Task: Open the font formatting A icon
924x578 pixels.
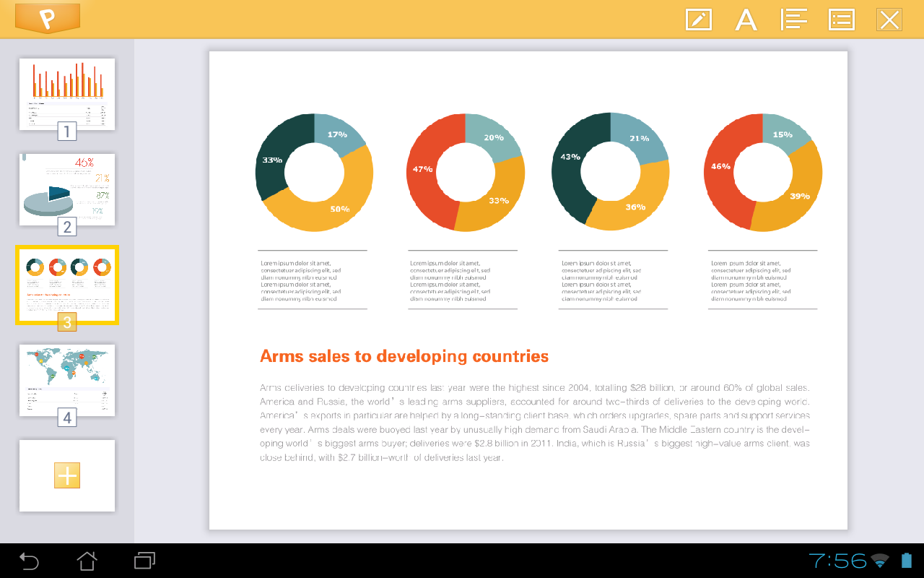Action: tap(746, 20)
